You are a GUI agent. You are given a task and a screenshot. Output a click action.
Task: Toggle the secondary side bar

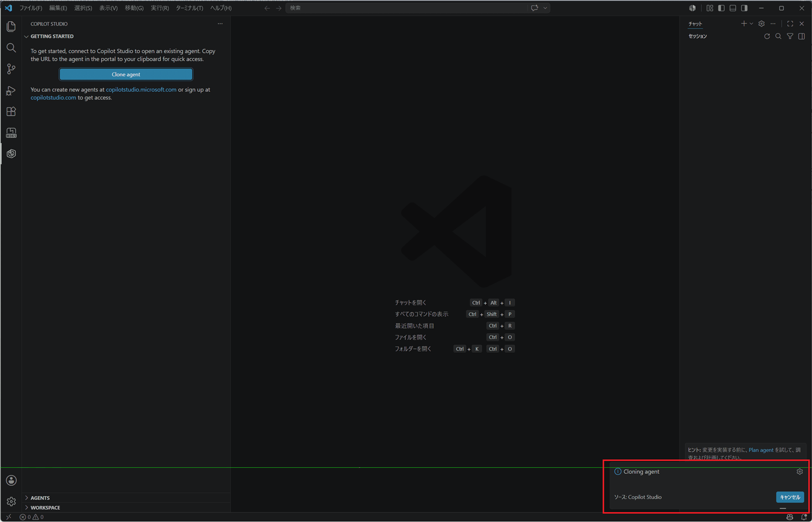[x=744, y=8]
